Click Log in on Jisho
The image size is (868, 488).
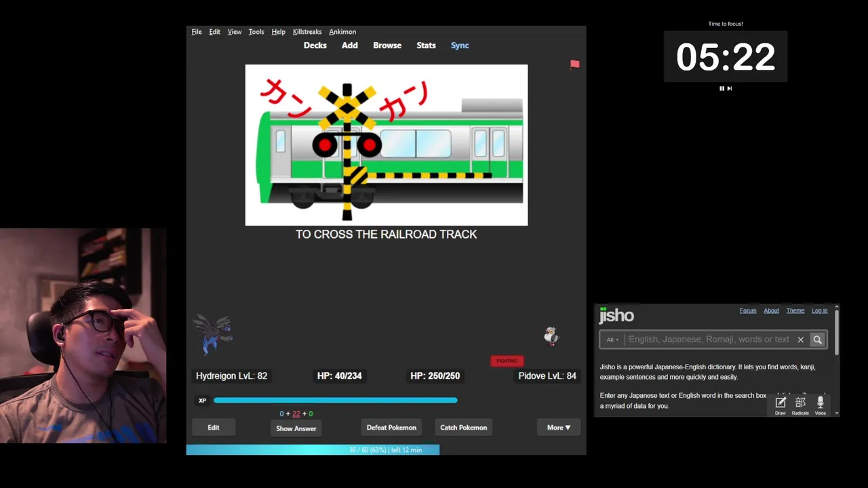click(820, 310)
